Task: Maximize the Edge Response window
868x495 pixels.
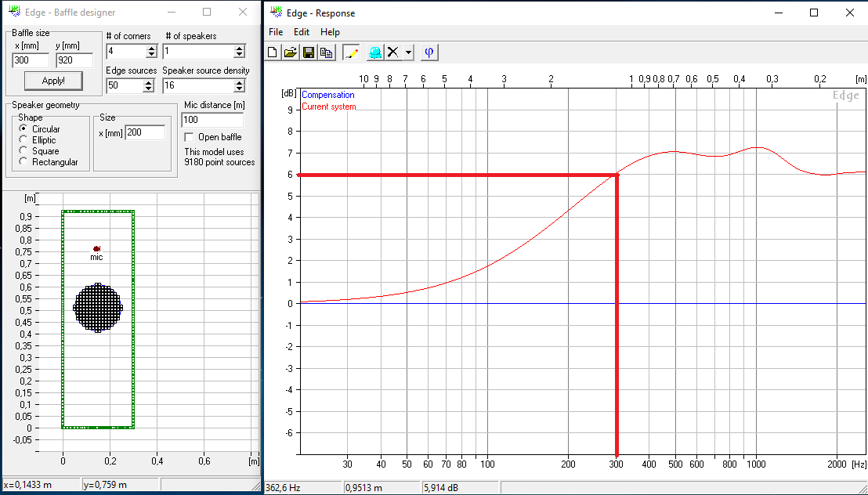Action: 814,13
